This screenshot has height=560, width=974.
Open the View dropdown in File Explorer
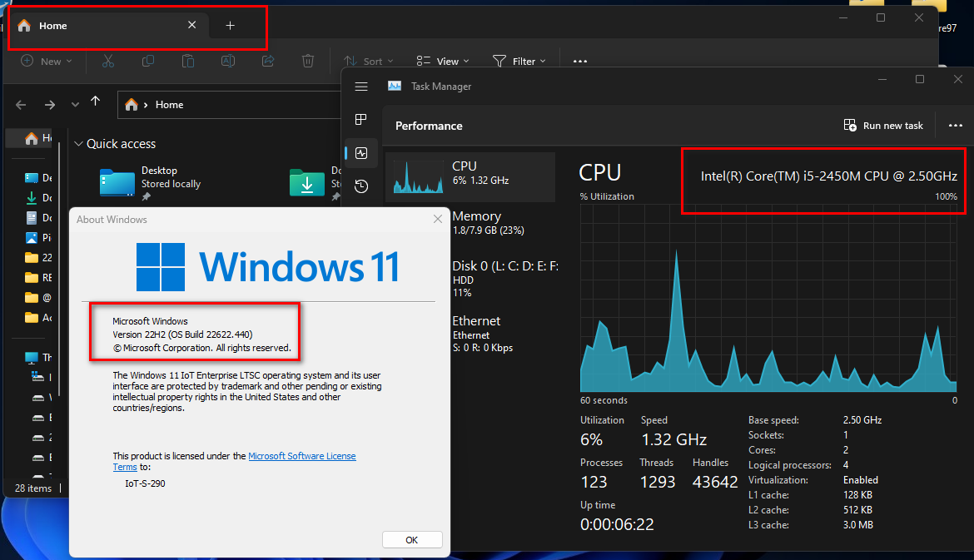443,61
